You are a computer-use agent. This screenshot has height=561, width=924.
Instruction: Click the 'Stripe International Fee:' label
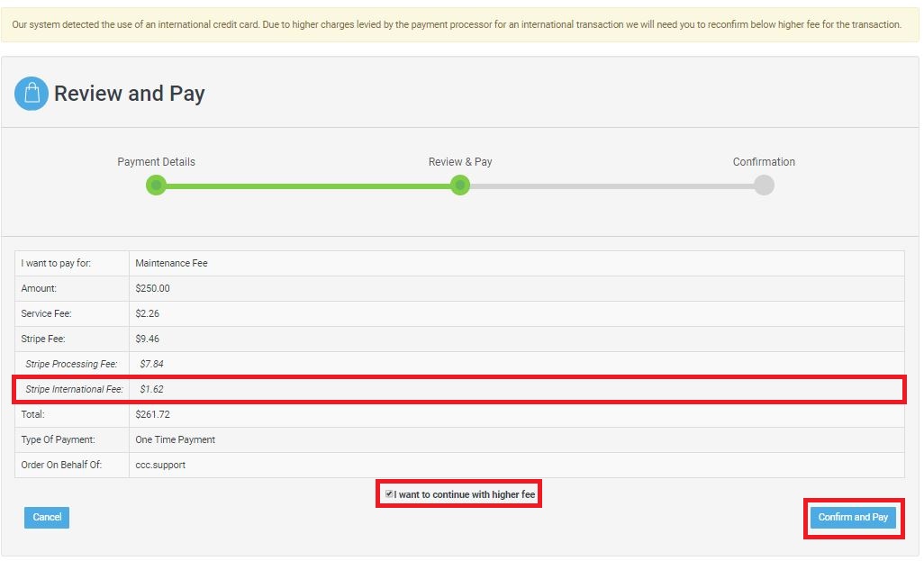click(x=74, y=390)
